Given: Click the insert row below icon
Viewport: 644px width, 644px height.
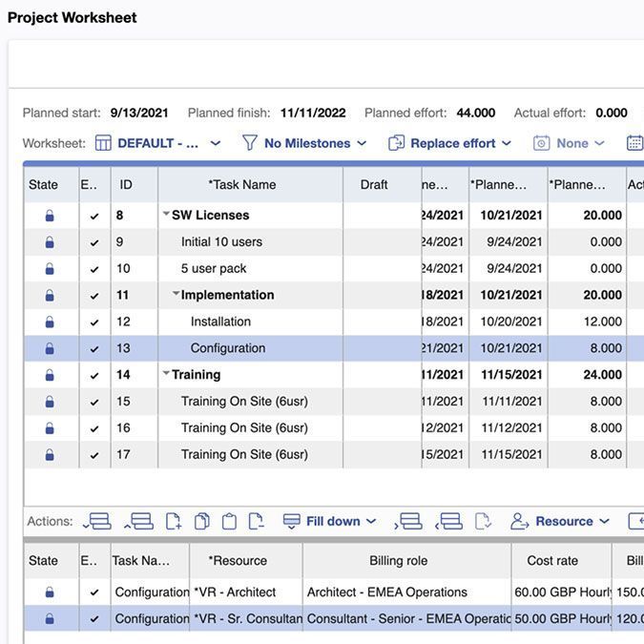Looking at the screenshot, I should pyautogui.click(x=97, y=522).
